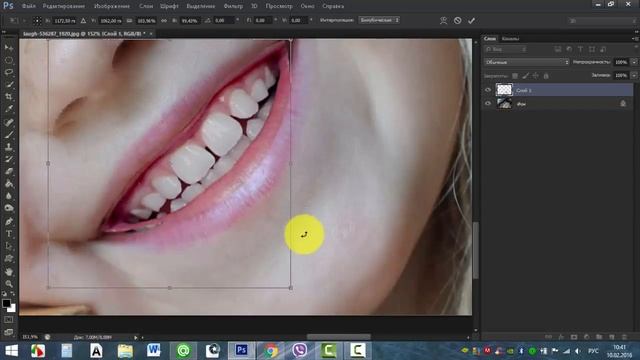This screenshot has width=640, height=360.
Task: Select the History Brush tool
Action: (x=9, y=159)
